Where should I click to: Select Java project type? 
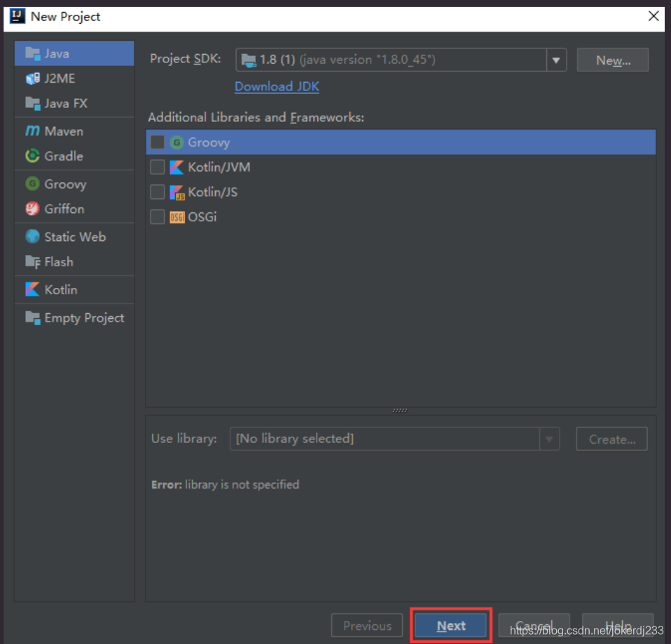[x=74, y=53]
